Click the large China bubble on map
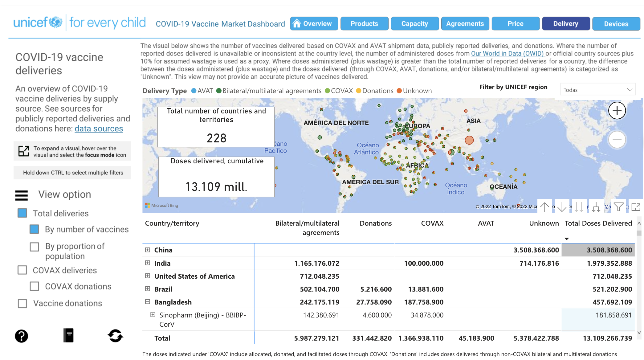Screen dimensions: 644x360 [469, 140]
